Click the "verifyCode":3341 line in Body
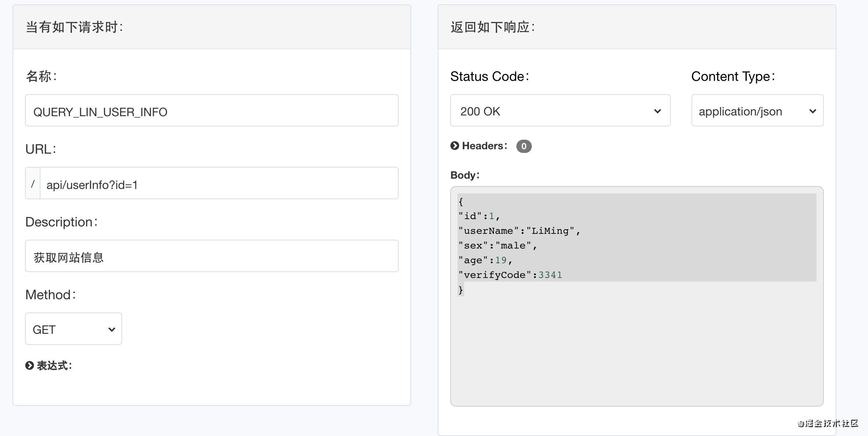The image size is (868, 436). click(x=510, y=275)
